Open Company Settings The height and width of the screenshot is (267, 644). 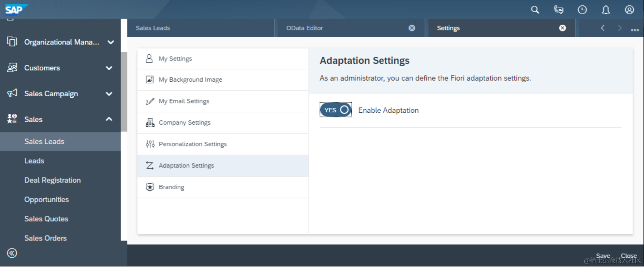[184, 122]
